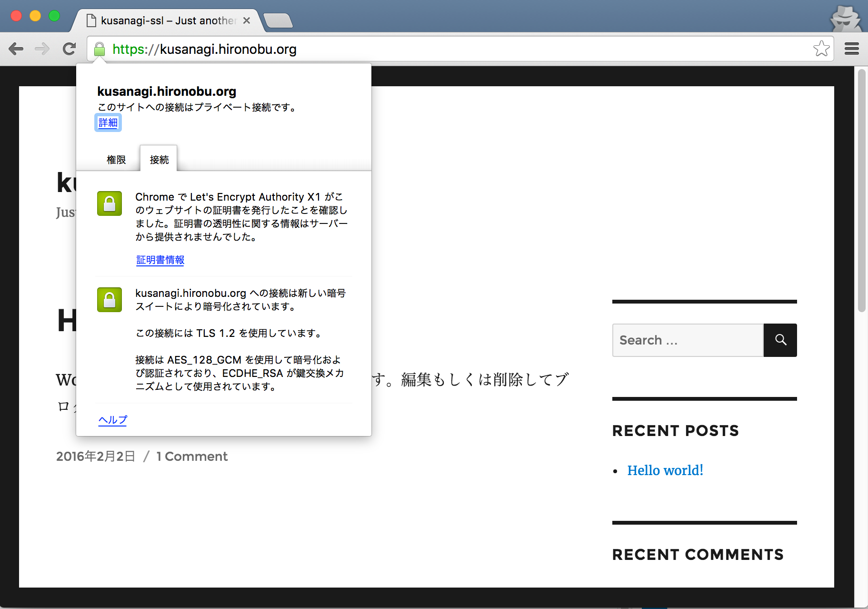Click the browser forward arrow
The height and width of the screenshot is (609, 868).
(42, 49)
